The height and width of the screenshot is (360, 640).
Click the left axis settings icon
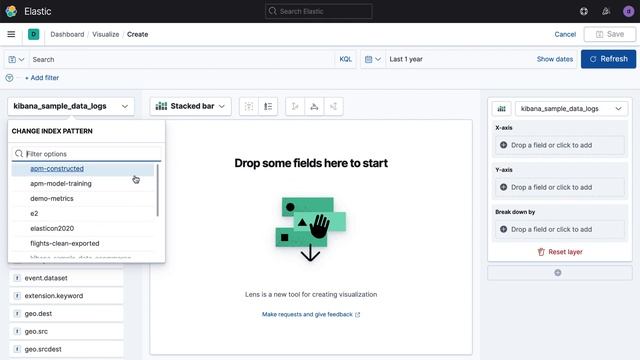coord(295,107)
